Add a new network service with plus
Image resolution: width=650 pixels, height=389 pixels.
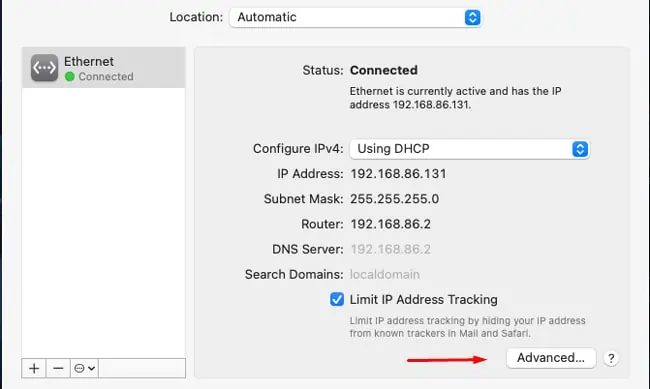(x=34, y=368)
